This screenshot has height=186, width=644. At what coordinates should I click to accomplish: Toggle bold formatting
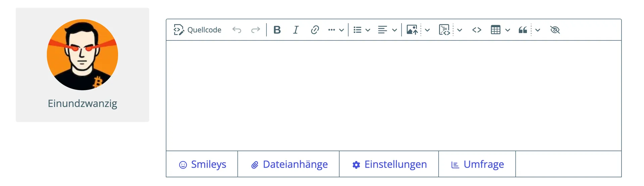[277, 30]
